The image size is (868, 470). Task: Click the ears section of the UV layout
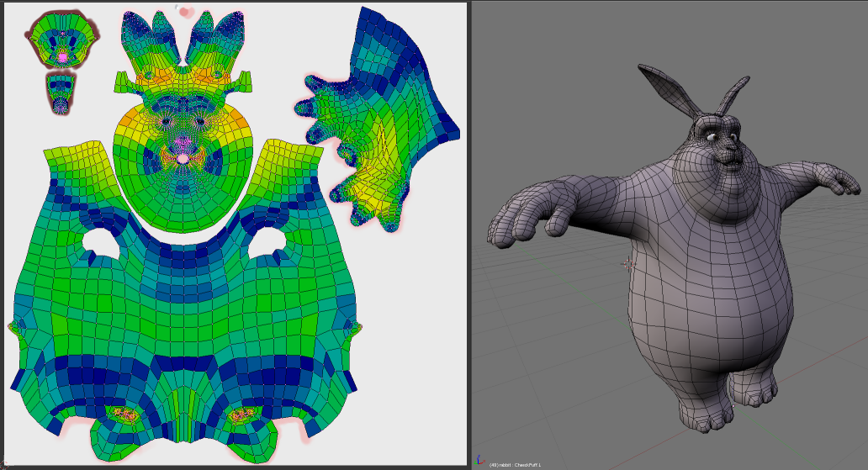pyautogui.click(x=183, y=39)
